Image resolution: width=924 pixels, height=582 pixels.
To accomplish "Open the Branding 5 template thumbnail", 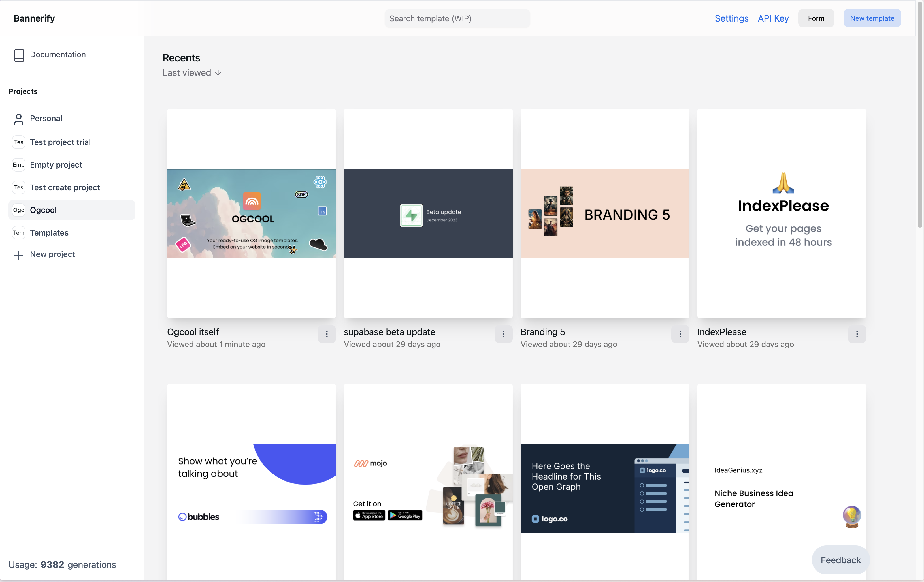I will [x=605, y=213].
